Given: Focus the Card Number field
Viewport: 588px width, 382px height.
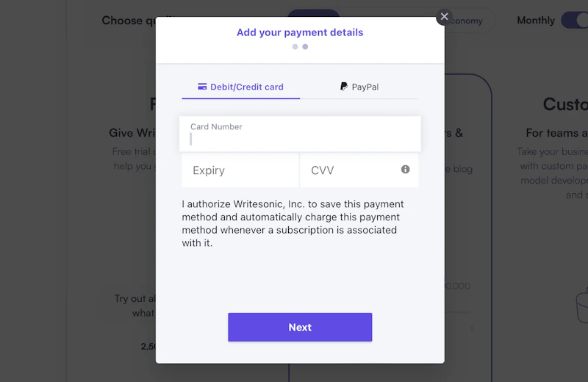Looking at the screenshot, I should point(300,139).
